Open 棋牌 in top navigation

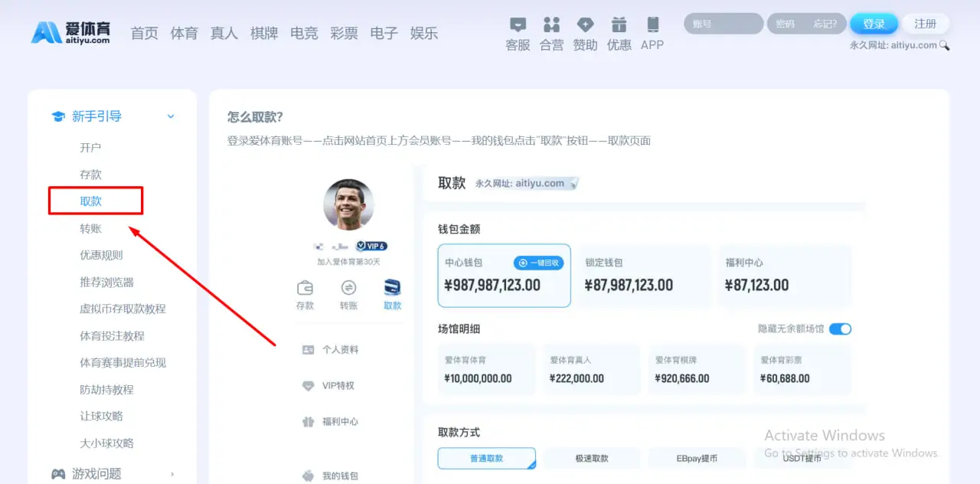(264, 33)
